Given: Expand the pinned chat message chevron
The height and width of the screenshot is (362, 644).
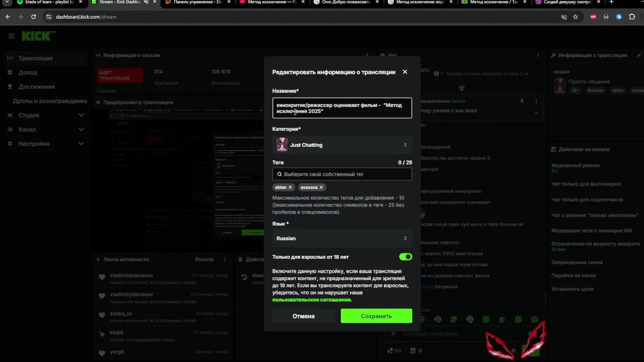Looking at the screenshot, I should pos(536,112).
